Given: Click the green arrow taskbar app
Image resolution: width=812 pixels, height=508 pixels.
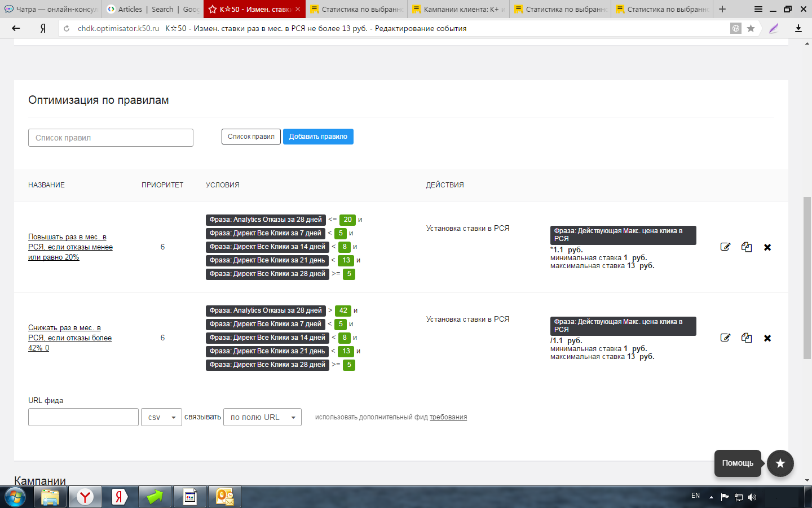Looking at the screenshot, I should (x=155, y=497).
